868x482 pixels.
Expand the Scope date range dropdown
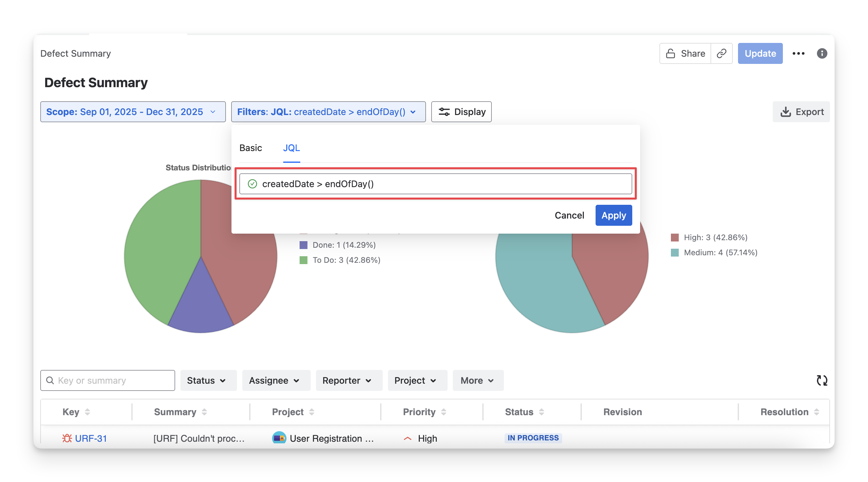point(133,112)
